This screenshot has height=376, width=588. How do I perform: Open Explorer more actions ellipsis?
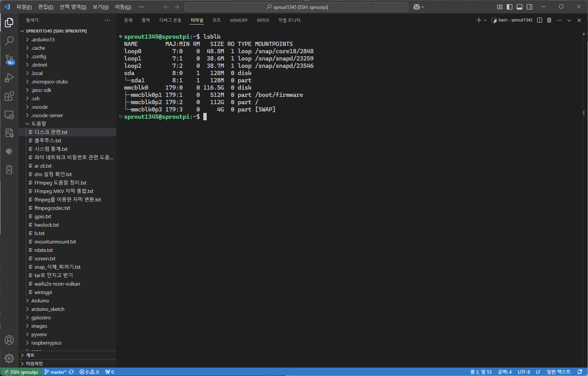108,20
